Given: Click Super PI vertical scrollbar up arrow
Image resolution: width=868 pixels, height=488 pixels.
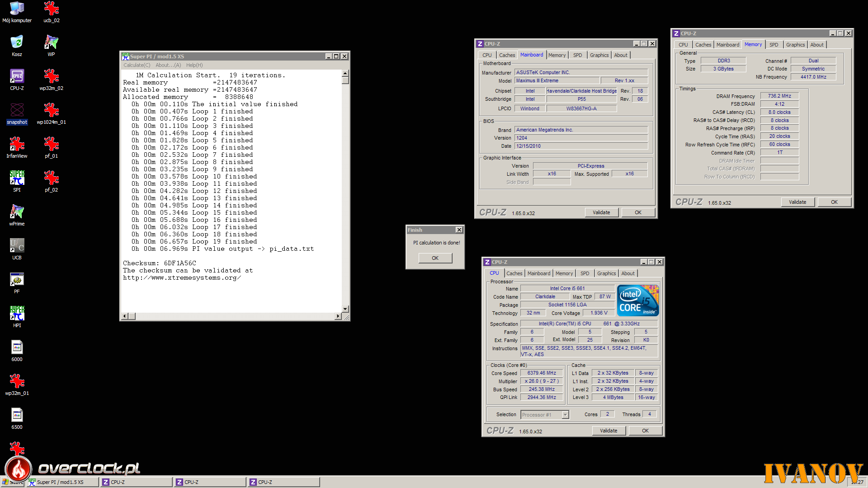Looking at the screenshot, I should [x=345, y=73].
